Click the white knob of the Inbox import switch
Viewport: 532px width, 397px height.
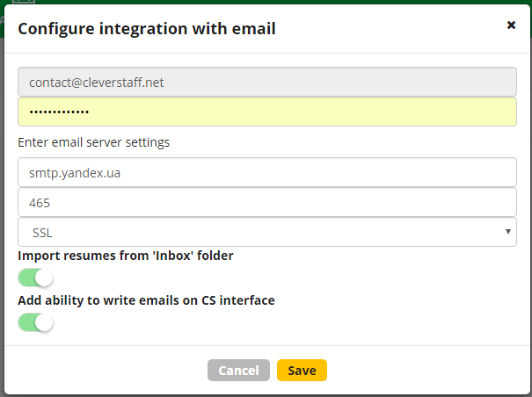[x=44, y=278]
